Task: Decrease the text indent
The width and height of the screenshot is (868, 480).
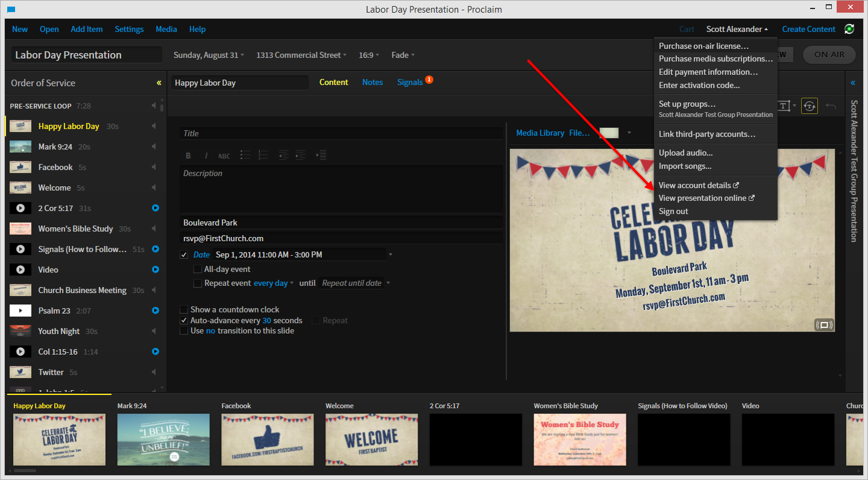Action: coord(283,155)
